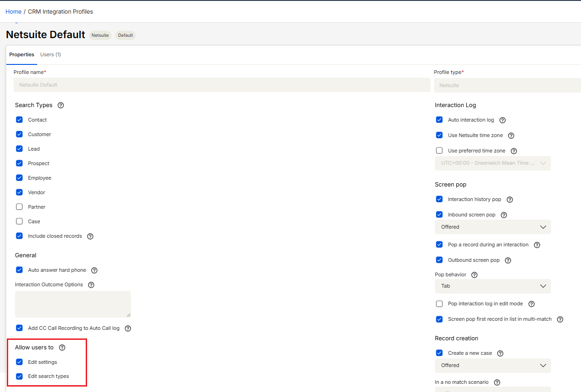581x392 pixels.
Task: Toggle Use Netsuite time zone checkbox
Action: pos(439,135)
